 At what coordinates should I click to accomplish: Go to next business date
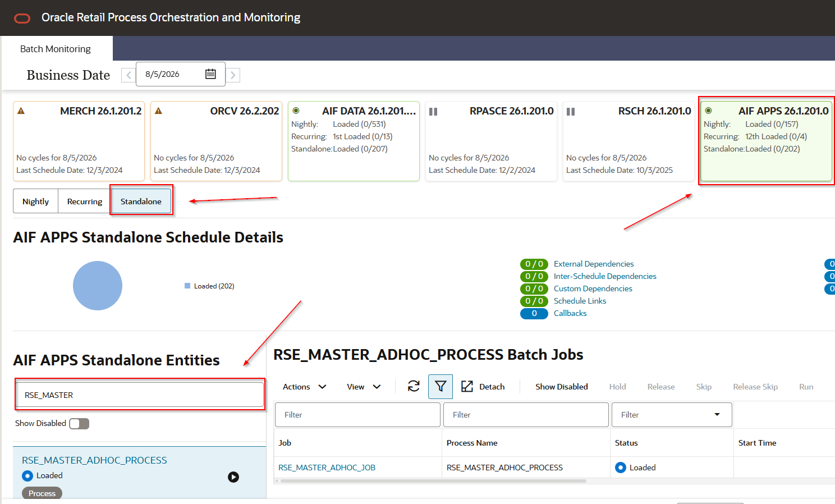click(x=233, y=75)
